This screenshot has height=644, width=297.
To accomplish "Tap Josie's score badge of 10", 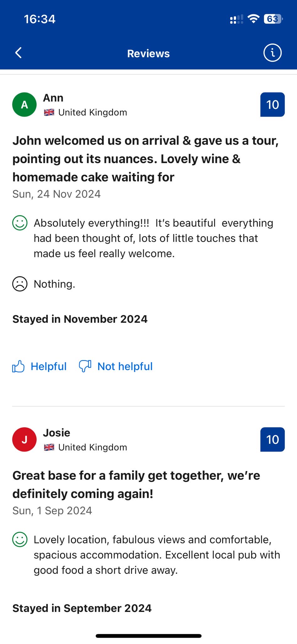I will coord(272,440).
